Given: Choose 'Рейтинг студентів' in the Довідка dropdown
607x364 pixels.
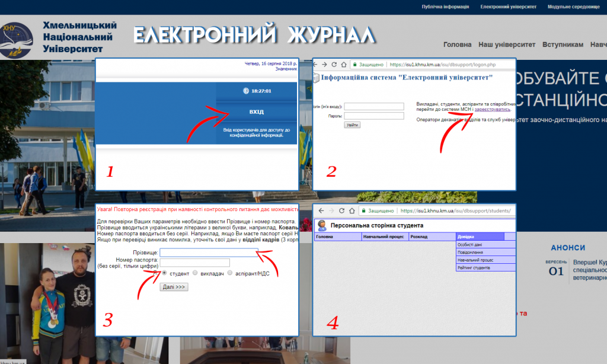Looking at the screenshot, I should (x=486, y=268).
